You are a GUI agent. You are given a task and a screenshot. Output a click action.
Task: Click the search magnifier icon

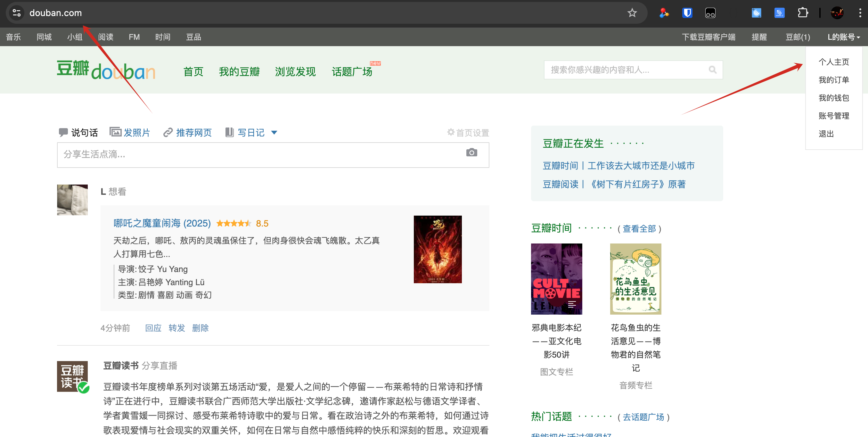712,70
